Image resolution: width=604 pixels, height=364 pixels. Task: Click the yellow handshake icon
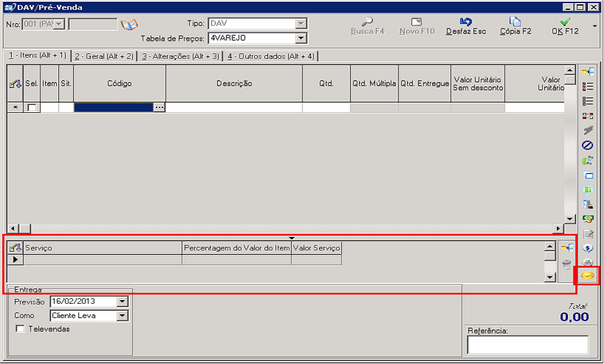tap(587, 275)
